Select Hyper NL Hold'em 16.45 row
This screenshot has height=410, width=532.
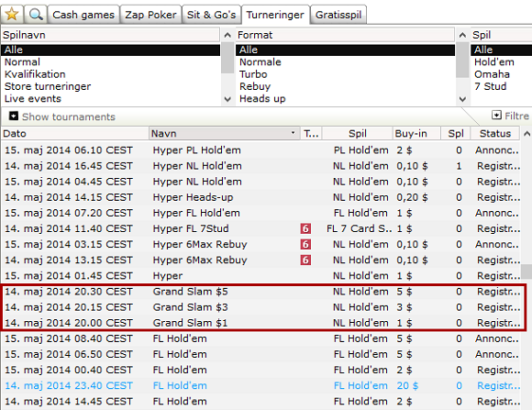pos(260,166)
